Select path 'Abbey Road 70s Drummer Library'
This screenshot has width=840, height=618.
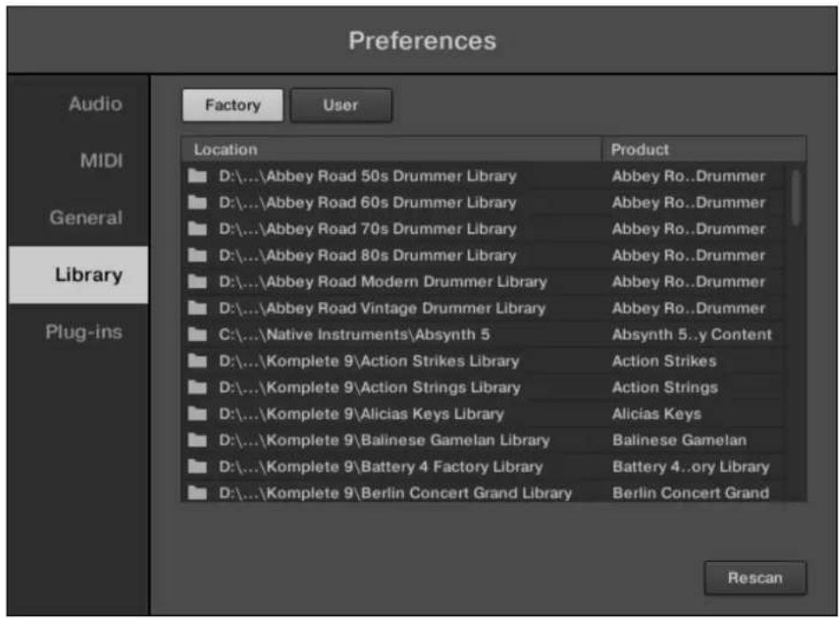[x=368, y=228]
